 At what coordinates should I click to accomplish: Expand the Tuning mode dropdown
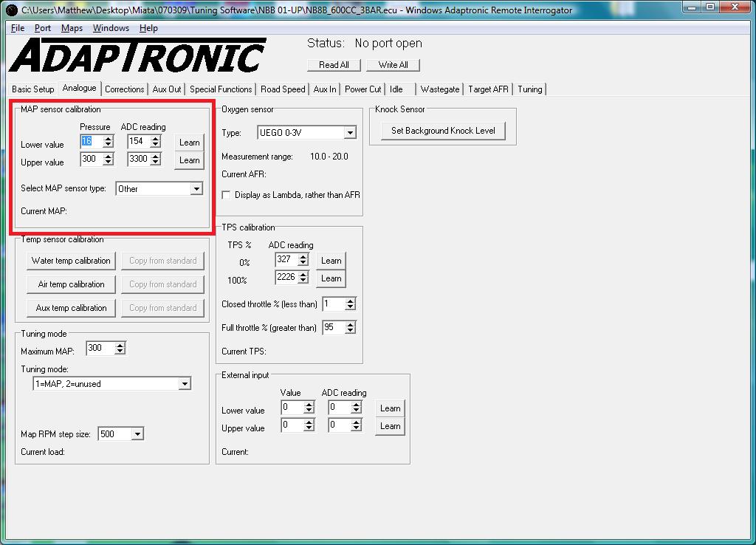pos(185,384)
